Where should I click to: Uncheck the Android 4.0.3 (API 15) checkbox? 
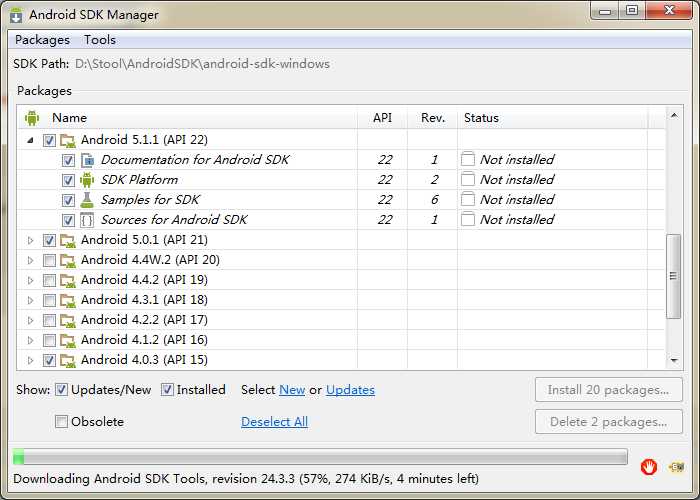point(49,360)
